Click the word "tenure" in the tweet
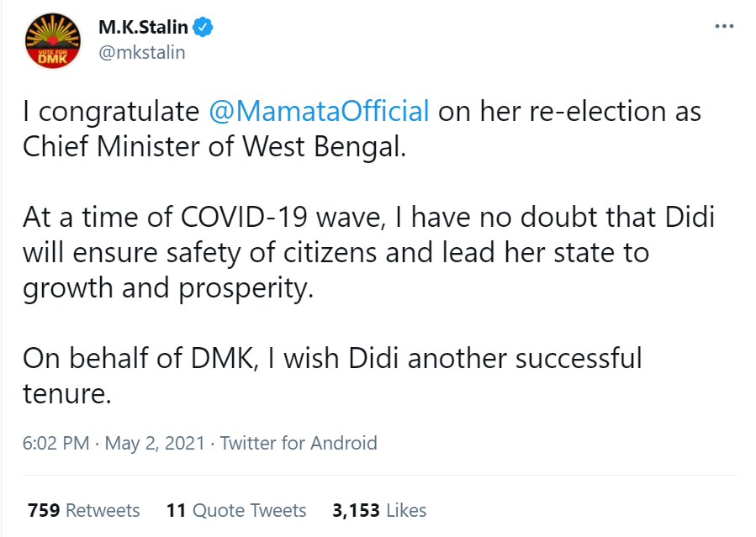 (x=66, y=393)
